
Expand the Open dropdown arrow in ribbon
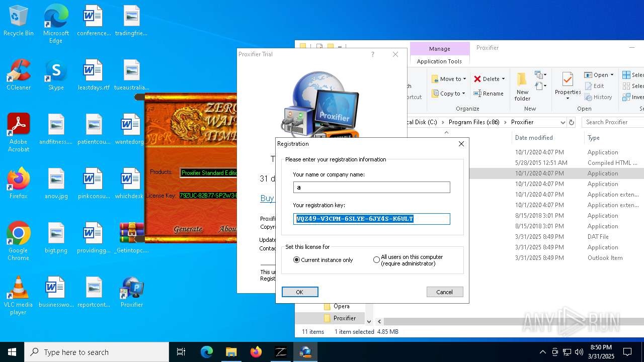(612, 75)
